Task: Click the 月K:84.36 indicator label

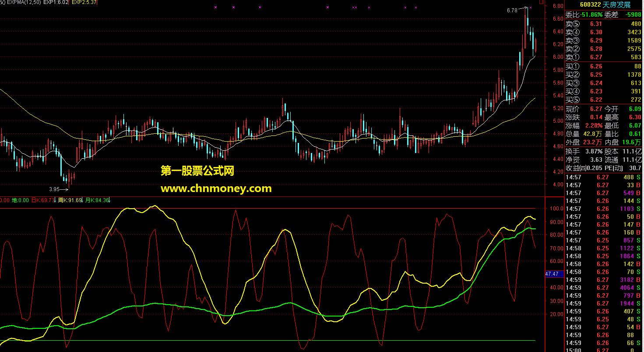Action: coord(97,200)
